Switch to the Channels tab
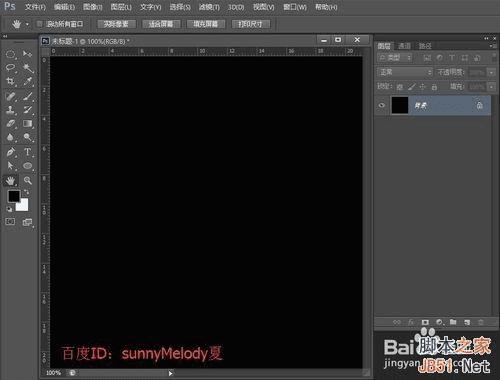The image size is (500, 380). tap(405, 46)
